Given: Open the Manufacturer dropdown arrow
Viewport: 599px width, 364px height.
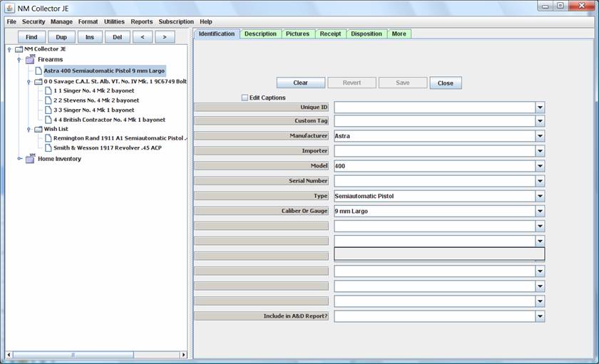Looking at the screenshot, I should (540, 136).
